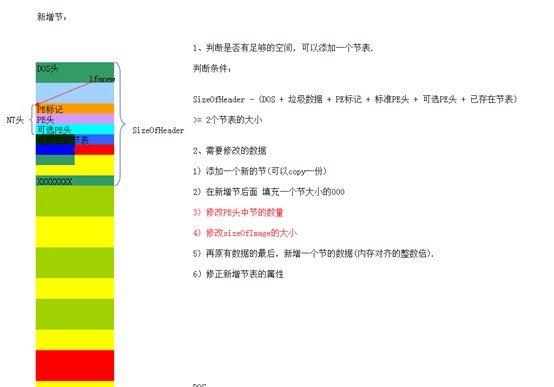
Task: Click the heading "2、需要修改的数据"
Action: (x=230, y=151)
